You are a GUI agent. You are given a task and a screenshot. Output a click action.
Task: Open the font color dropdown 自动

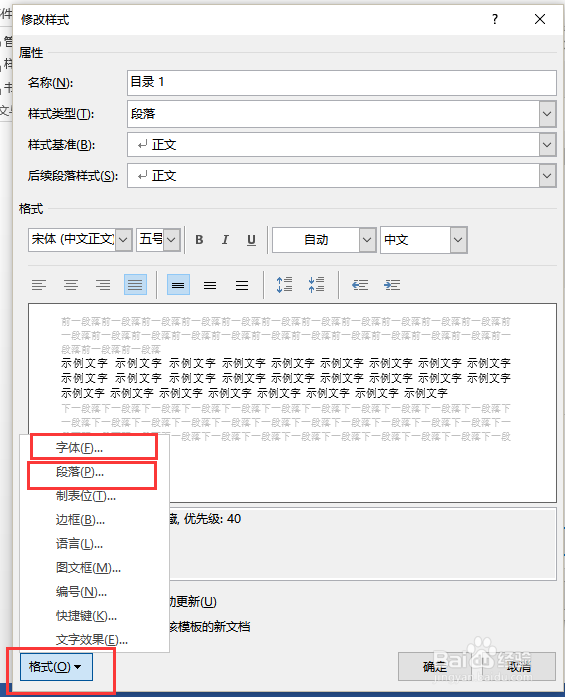pyautogui.click(x=367, y=240)
